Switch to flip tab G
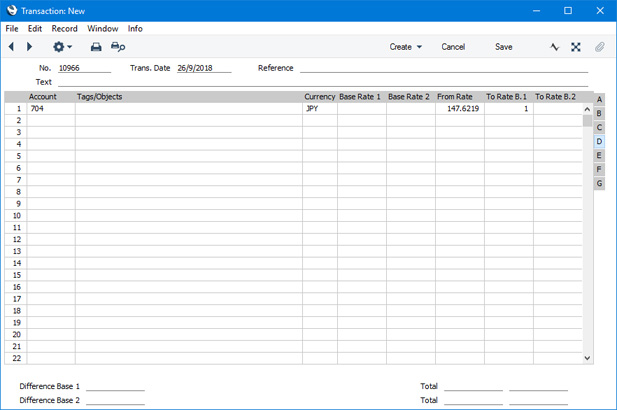The width and height of the screenshot is (617, 410). click(x=599, y=183)
